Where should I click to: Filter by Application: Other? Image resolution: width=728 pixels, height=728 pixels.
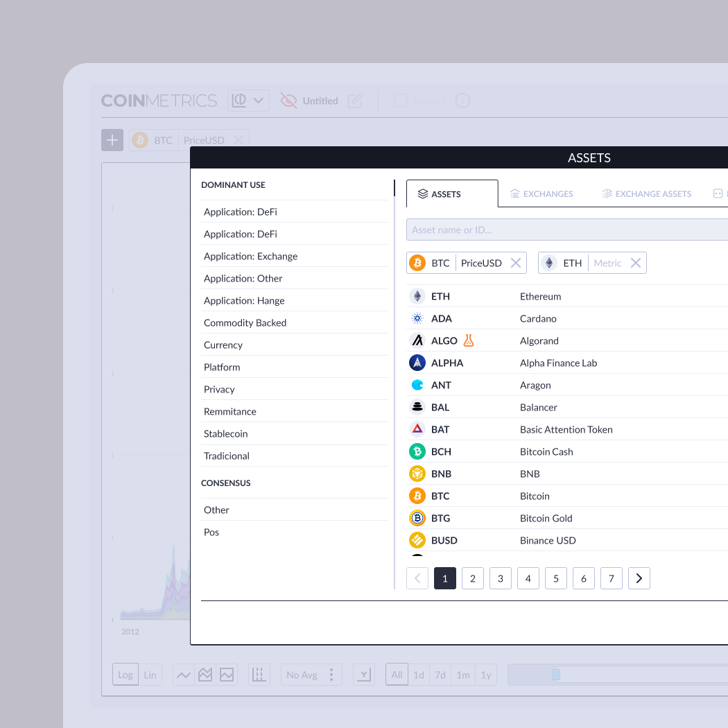click(295, 279)
